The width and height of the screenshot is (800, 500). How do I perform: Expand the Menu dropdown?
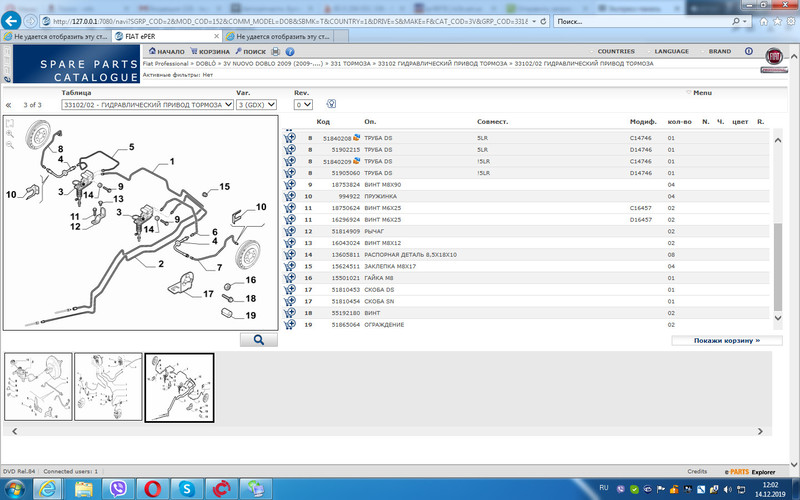[x=699, y=93]
